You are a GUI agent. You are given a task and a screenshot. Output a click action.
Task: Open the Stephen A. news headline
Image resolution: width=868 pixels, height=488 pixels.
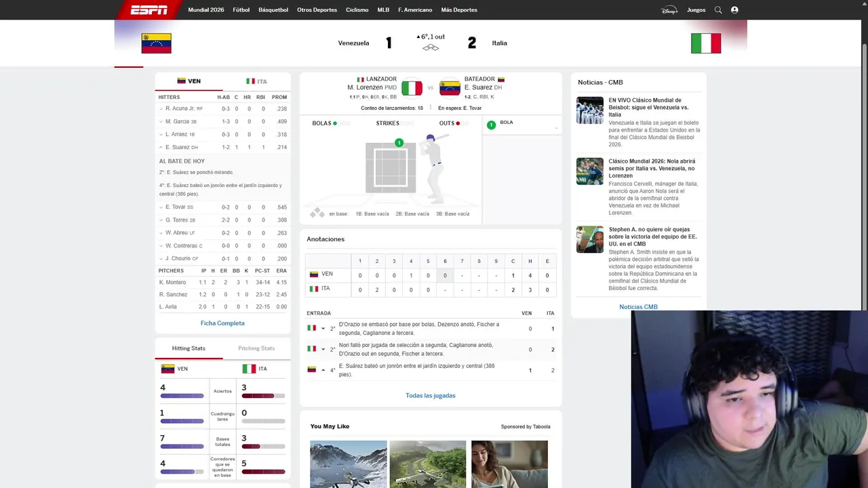point(652,237)
